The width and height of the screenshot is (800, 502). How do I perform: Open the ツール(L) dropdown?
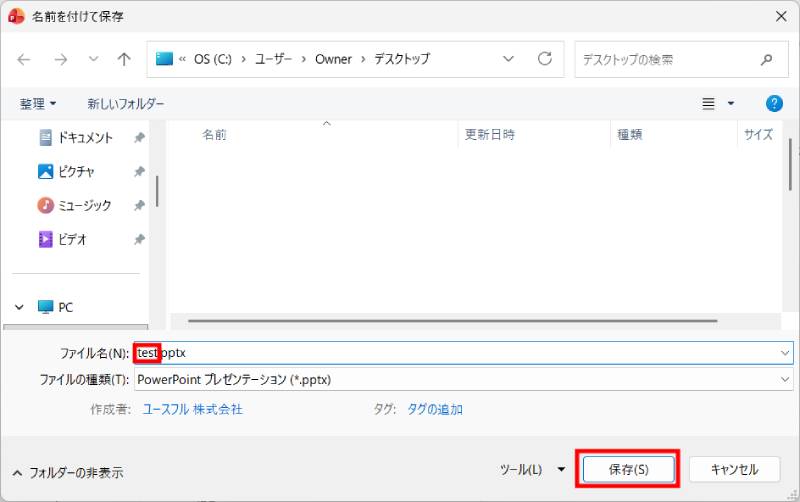click(532, 469)
